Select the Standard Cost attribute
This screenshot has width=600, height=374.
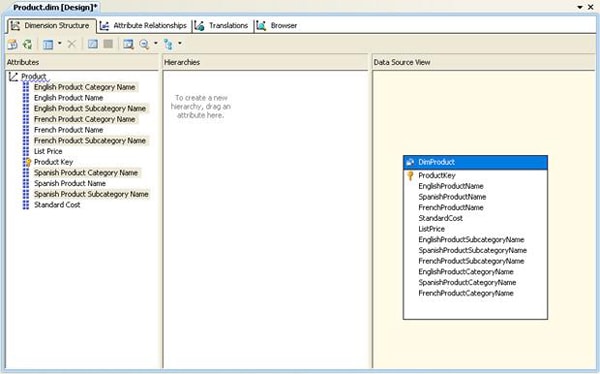57,205
